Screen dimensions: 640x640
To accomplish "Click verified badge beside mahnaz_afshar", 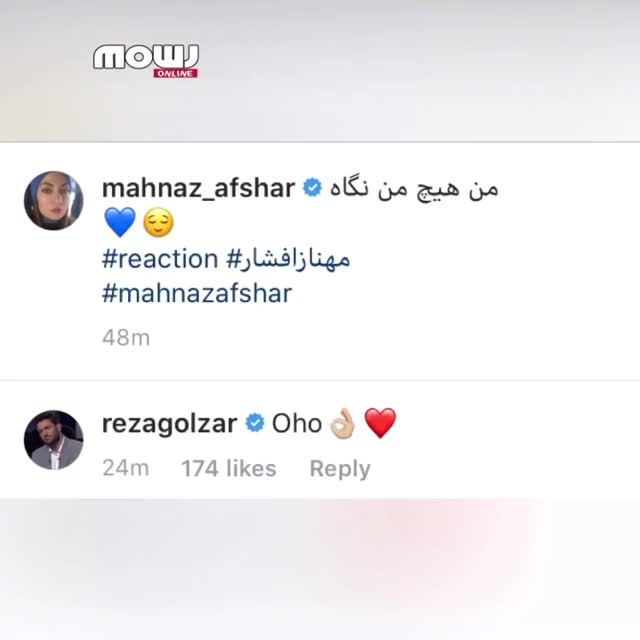I will [312, 188].
